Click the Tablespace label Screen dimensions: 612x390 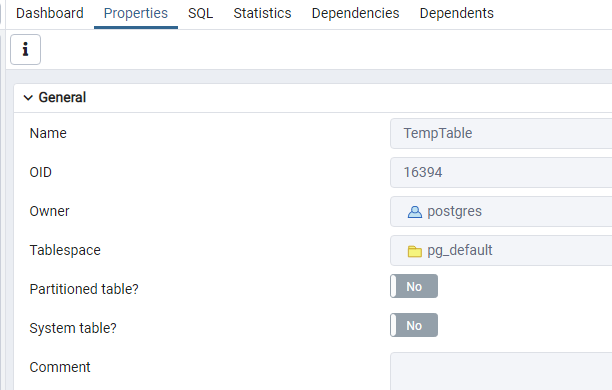(65, 251)
